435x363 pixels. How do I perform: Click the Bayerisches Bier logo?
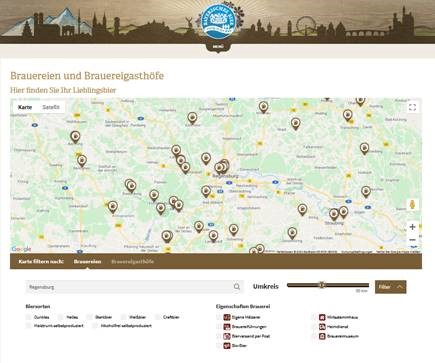(x=218, y=21)
